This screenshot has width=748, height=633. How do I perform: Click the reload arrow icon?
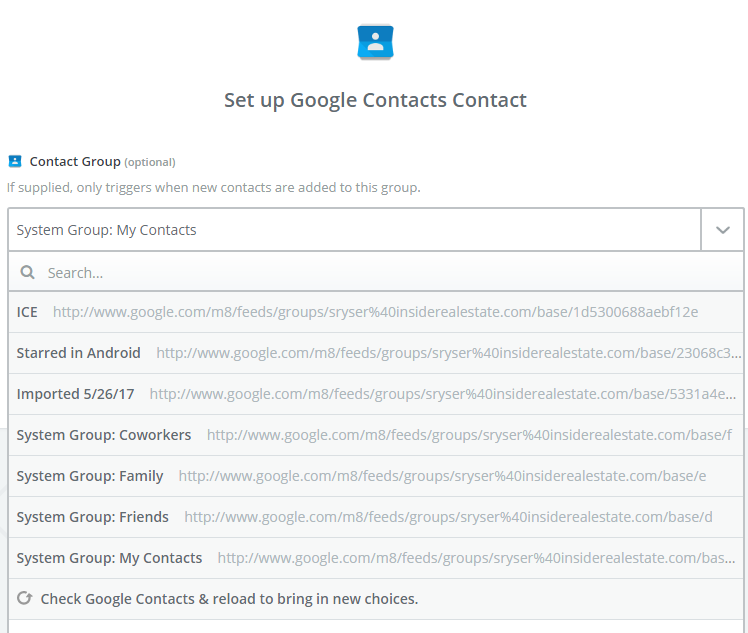(24, 598)
